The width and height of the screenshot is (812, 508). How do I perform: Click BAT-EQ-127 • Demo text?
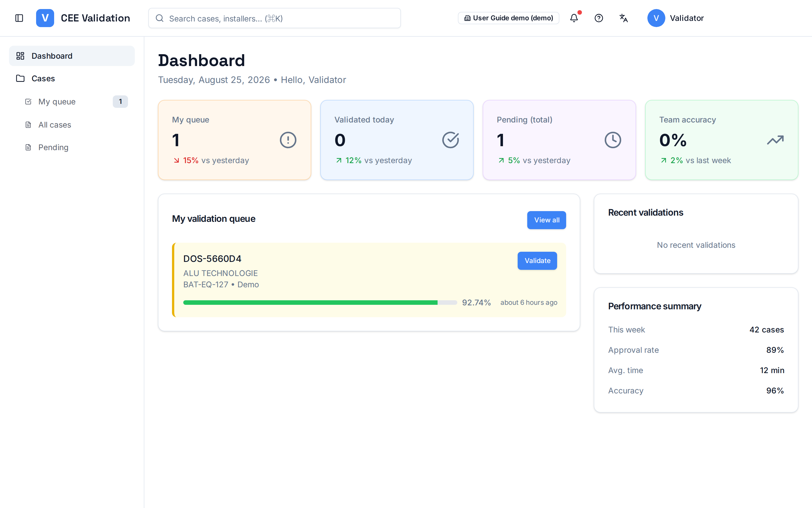(x=221, y=284)
